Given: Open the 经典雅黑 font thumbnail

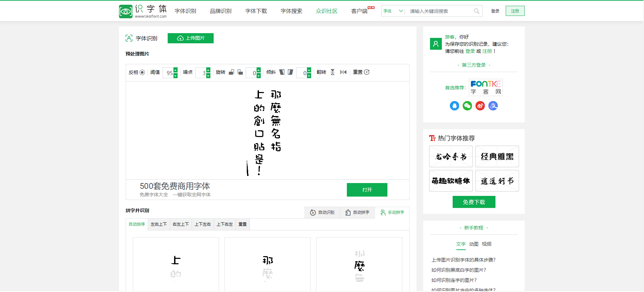Looking at the screenshot, I should [x=497, y=156].
